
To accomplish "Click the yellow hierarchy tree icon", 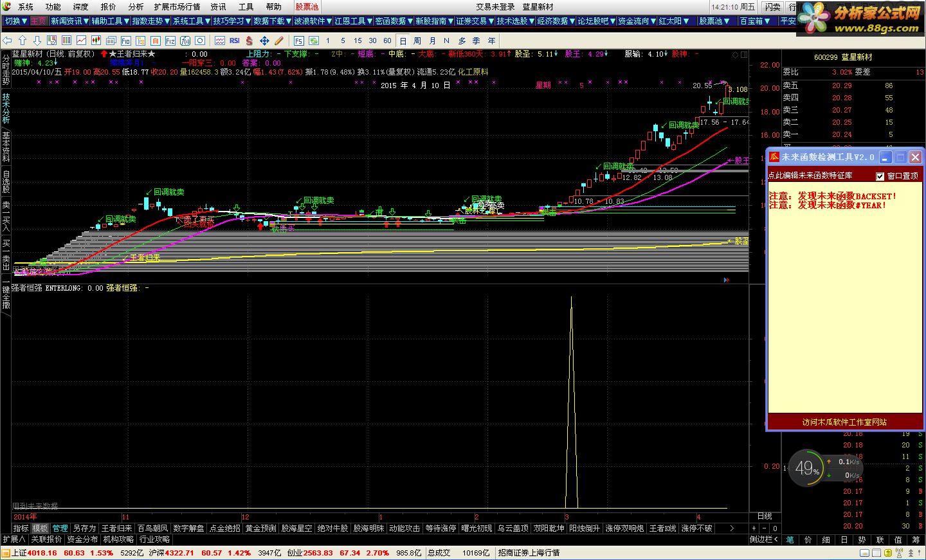I will click(x=140, y=41).
